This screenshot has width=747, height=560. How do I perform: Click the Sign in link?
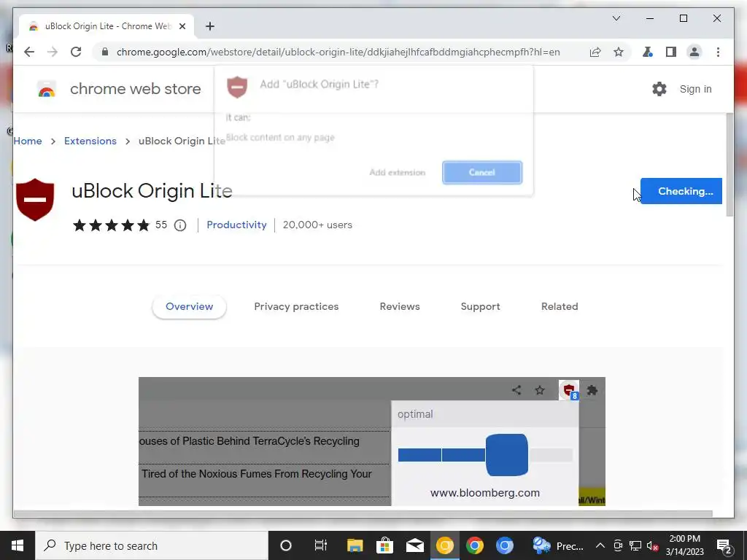[695, 89]
